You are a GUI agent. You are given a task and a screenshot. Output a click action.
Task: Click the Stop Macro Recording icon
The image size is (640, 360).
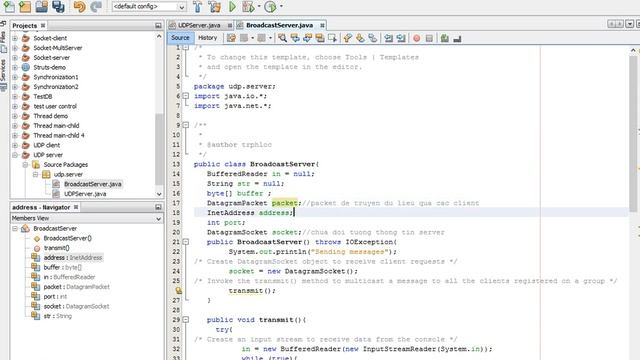429,38
